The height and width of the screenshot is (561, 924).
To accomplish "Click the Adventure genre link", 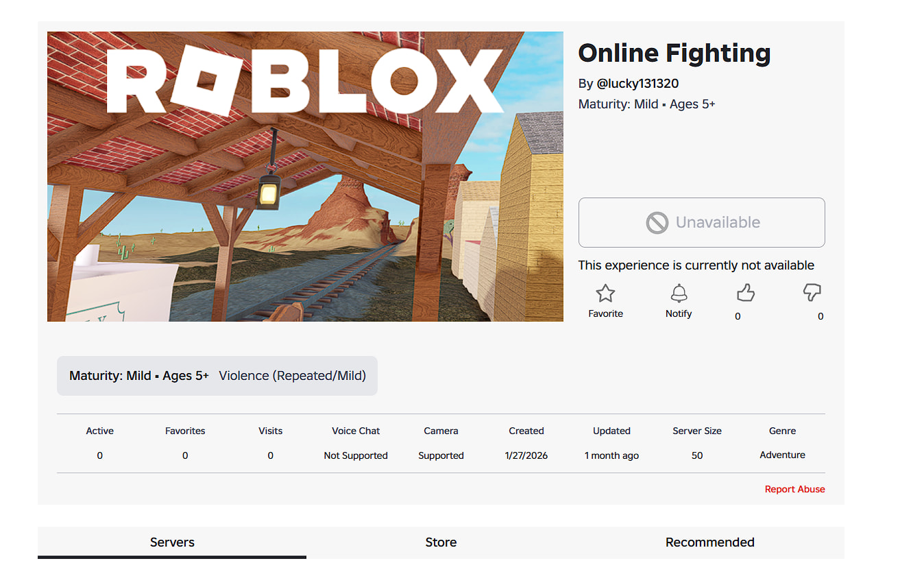I will [x=782, y=455].
